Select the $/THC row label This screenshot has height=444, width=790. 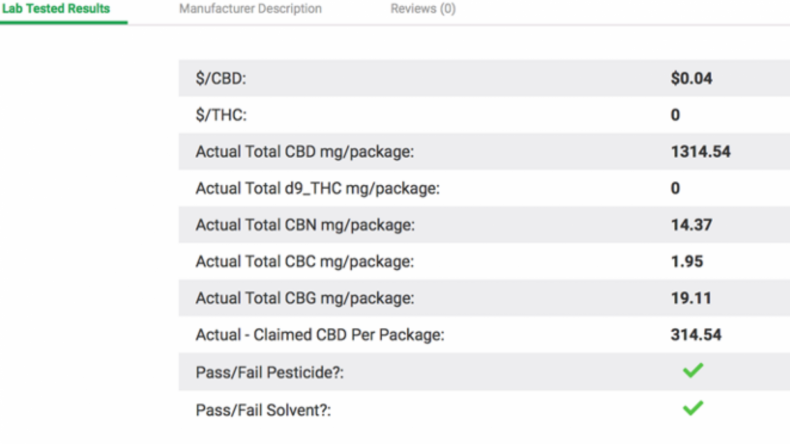click(x=221, y=115)
